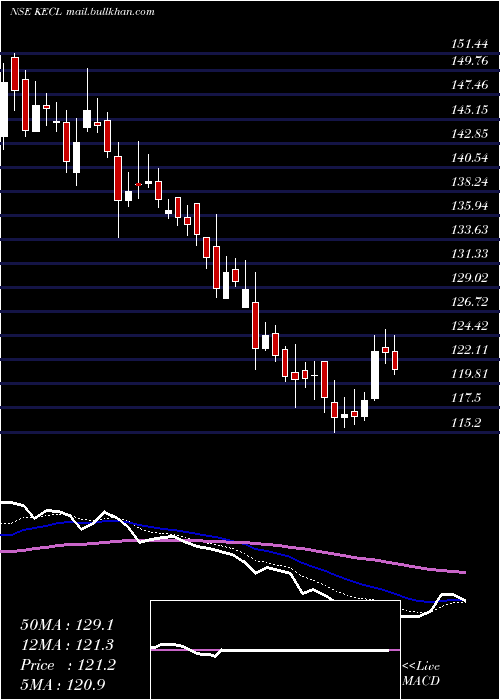Click the 140.54 price axis label
The width and height of the screenshot is (500, 700).
(469, 158)
